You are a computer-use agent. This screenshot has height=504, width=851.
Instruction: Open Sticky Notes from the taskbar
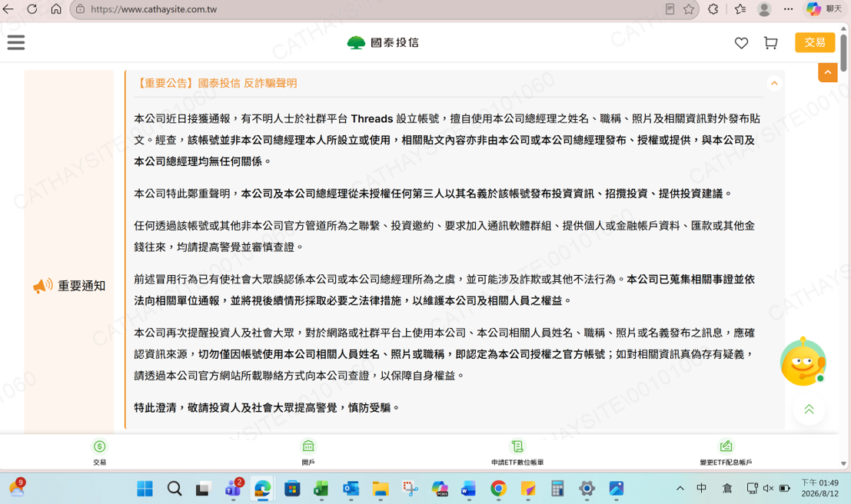click(527, 489)
